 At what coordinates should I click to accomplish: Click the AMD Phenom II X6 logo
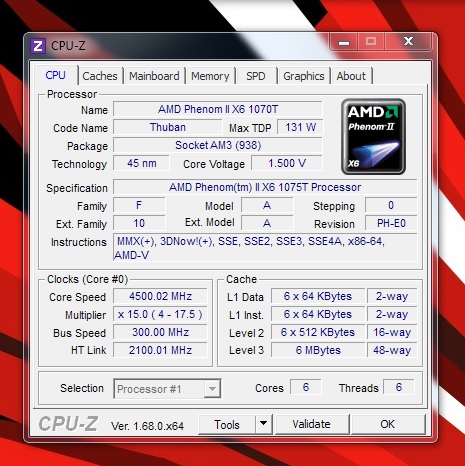pyautogui.click(x=373, y=137)
